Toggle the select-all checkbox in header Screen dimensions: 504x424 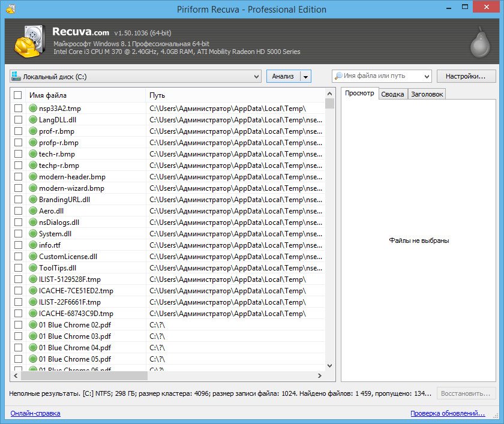pyautogui.click(x=17, y=95)
